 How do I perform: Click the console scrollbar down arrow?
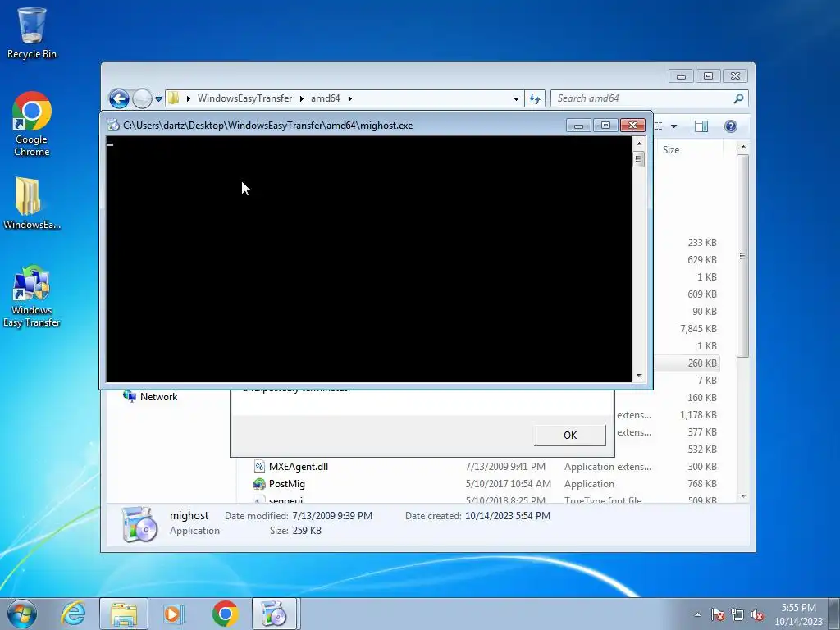coord(638,376)
